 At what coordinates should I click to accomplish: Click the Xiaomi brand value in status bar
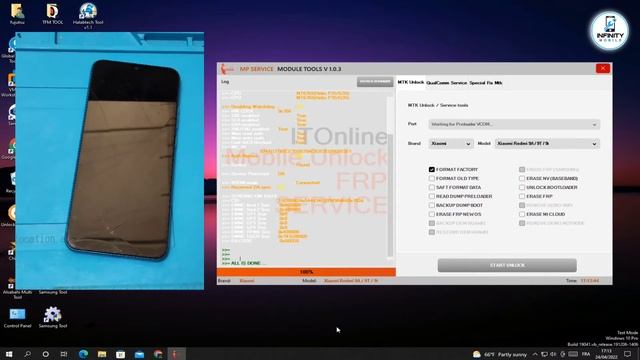coord(247,281)
